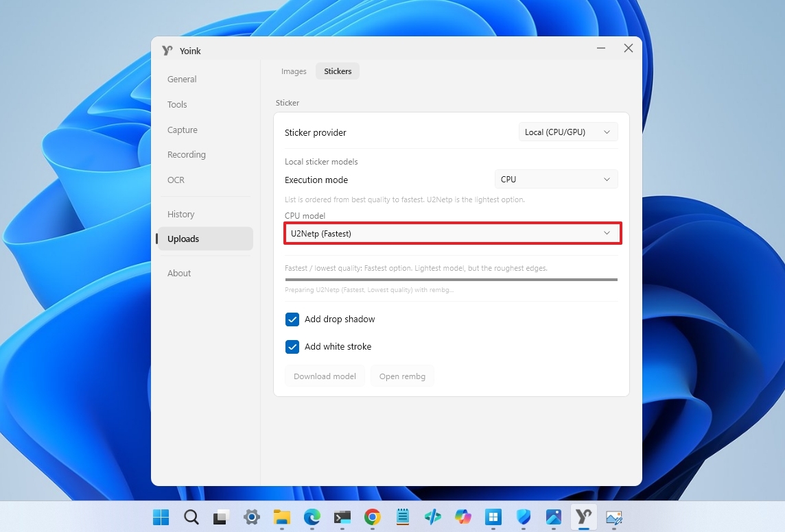Screen dimensions: 785x532
Task: Open Microsoft Edge from the taskbar
Action: point(312,517)
